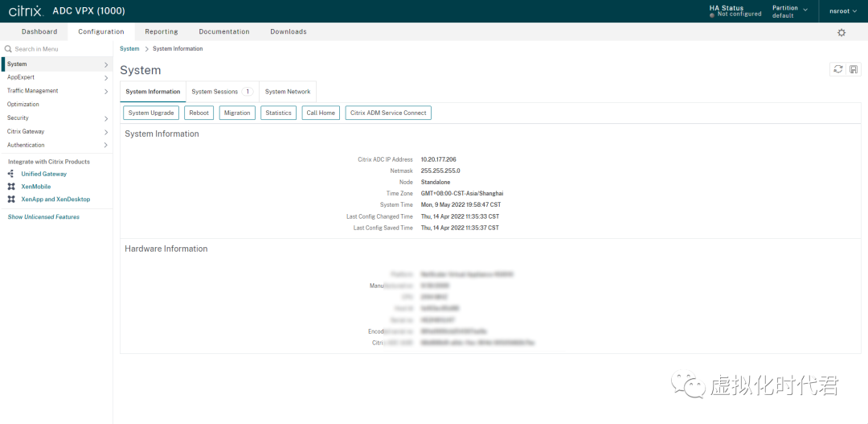
Task: Switch to the Dashboard tab
Action: (x=39, y=31)
